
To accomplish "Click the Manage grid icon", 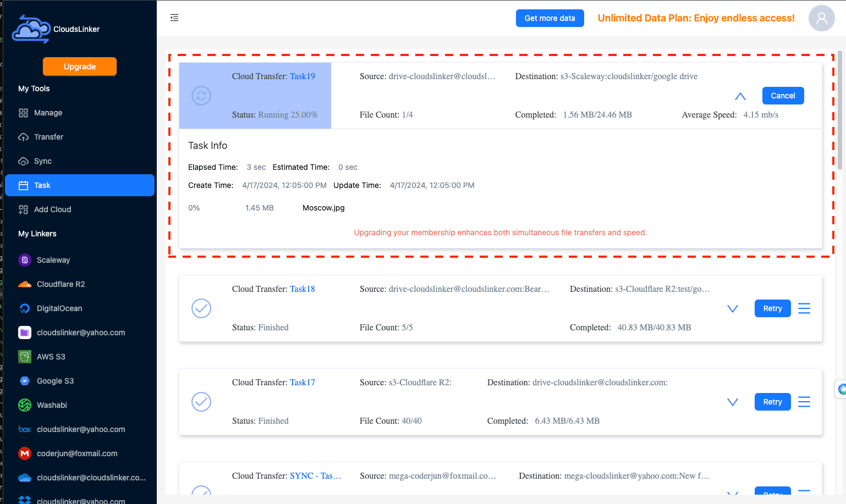I will click(23, 113).
